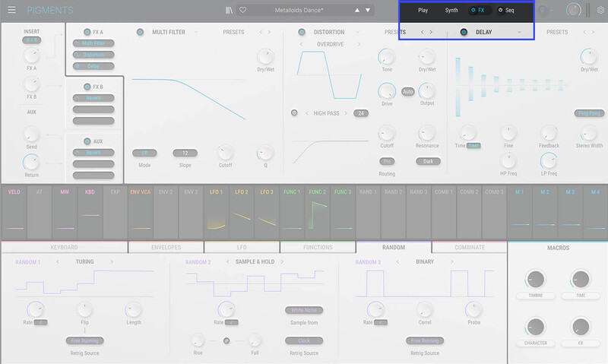Click the Pre routing button
Viewport: 608px width, 364px height.
coord(387,161)
